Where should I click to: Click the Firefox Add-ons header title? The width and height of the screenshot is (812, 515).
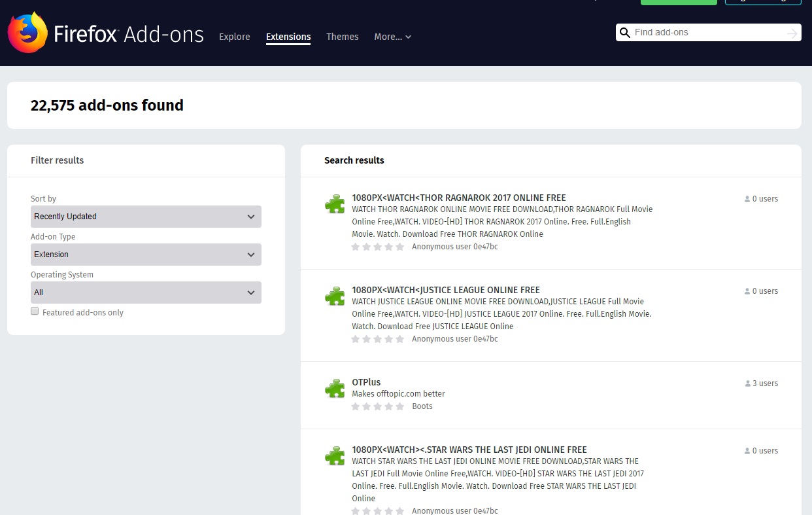click(129, 34)
